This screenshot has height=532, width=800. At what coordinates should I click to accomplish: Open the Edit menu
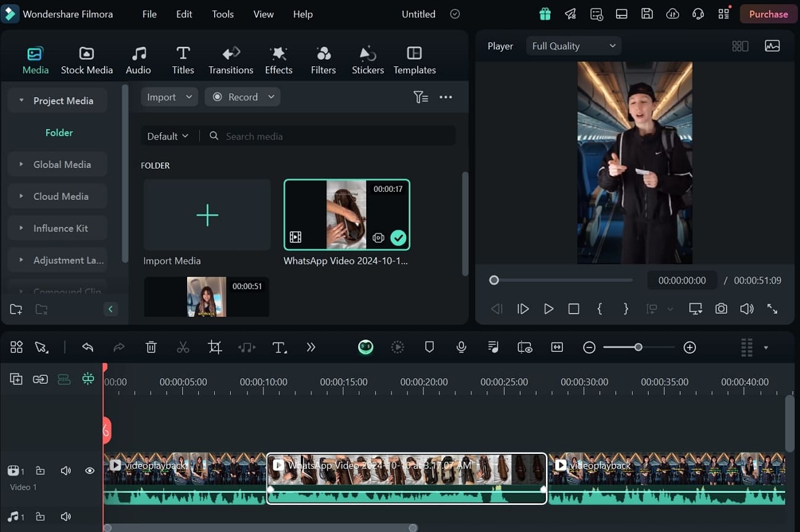pos(184,14)
